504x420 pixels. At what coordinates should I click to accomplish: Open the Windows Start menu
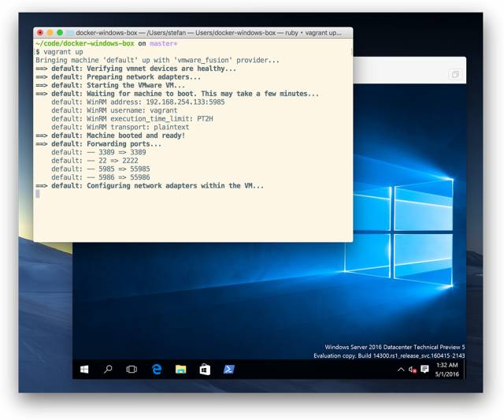coord(84,370)
